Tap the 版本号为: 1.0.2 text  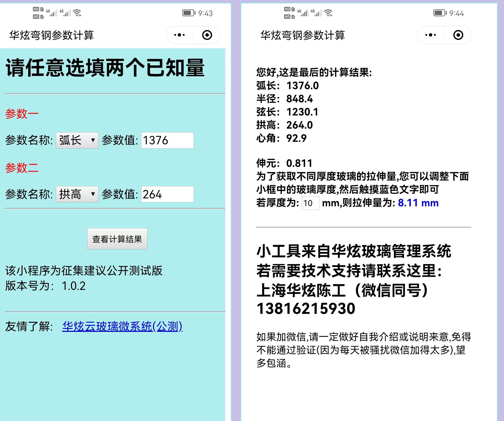45,286
